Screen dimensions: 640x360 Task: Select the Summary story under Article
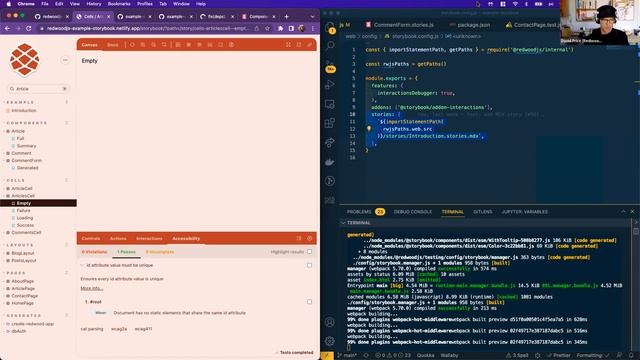tap(27, 146)
